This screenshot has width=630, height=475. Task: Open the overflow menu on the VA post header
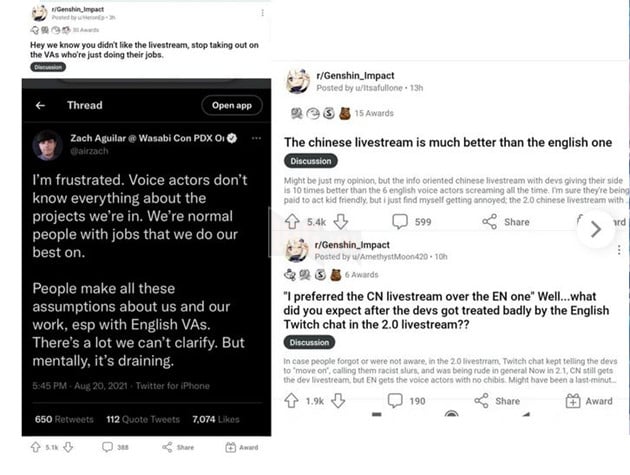(262, 13)
